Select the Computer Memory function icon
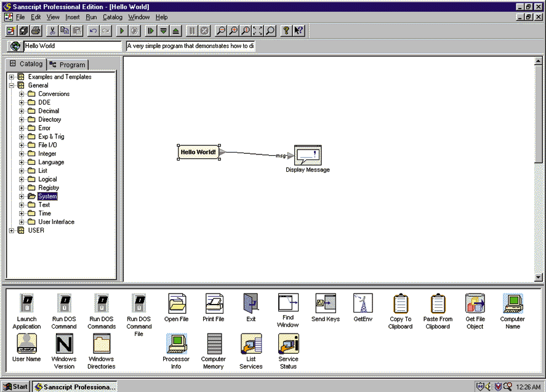 [x=214, y=343]
